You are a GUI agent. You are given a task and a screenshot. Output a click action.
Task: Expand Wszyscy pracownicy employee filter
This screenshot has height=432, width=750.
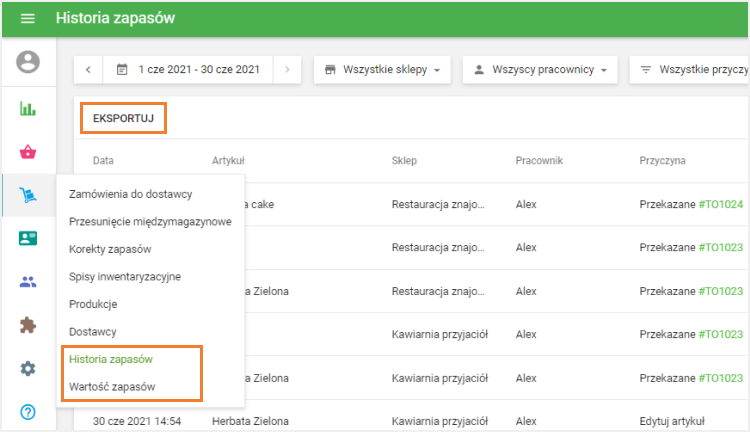[540, 69]
